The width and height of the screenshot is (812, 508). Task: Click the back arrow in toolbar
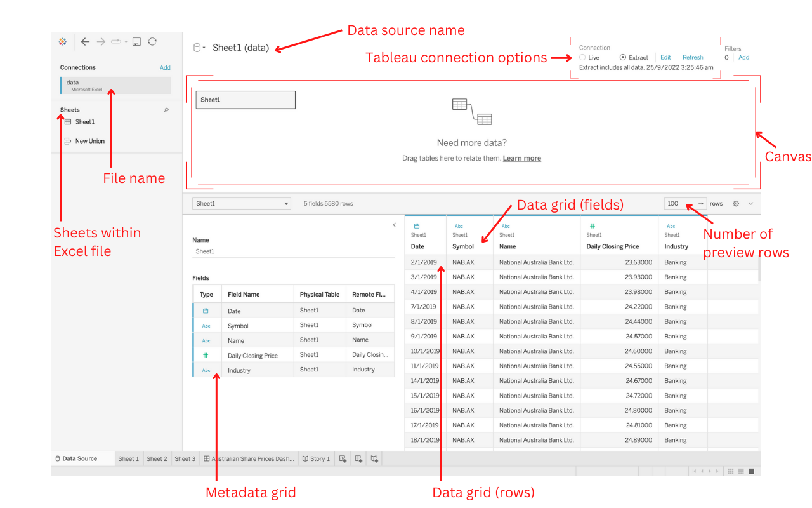tap(85, 42)
